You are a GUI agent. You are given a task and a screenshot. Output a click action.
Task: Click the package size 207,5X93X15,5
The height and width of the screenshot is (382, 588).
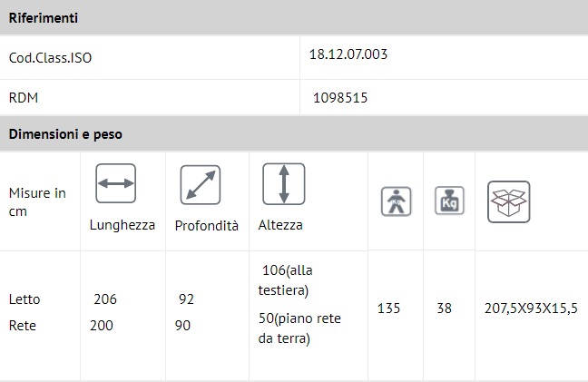[x=531, y=308]
